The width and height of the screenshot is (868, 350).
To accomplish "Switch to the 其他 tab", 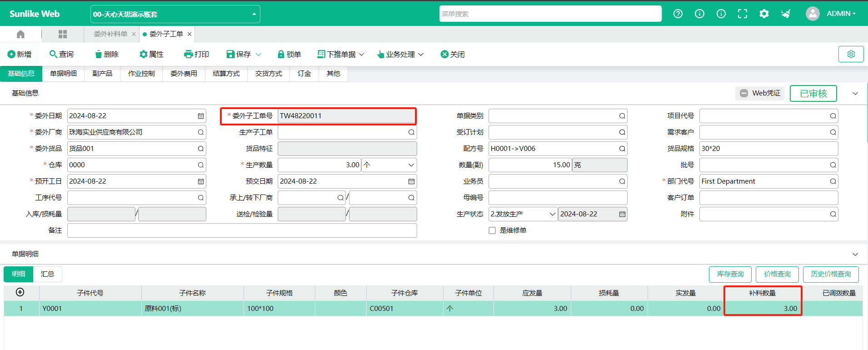I will coord(333,74).
